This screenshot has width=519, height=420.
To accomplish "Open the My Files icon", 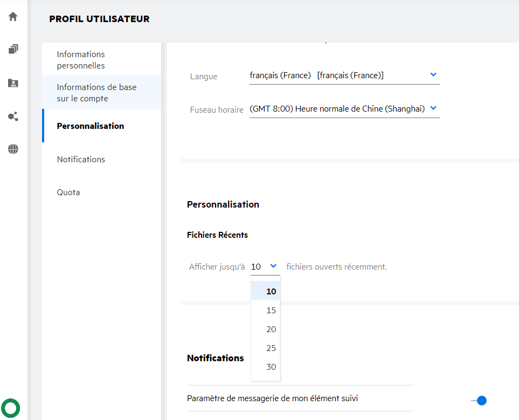I will pos(13,50).
